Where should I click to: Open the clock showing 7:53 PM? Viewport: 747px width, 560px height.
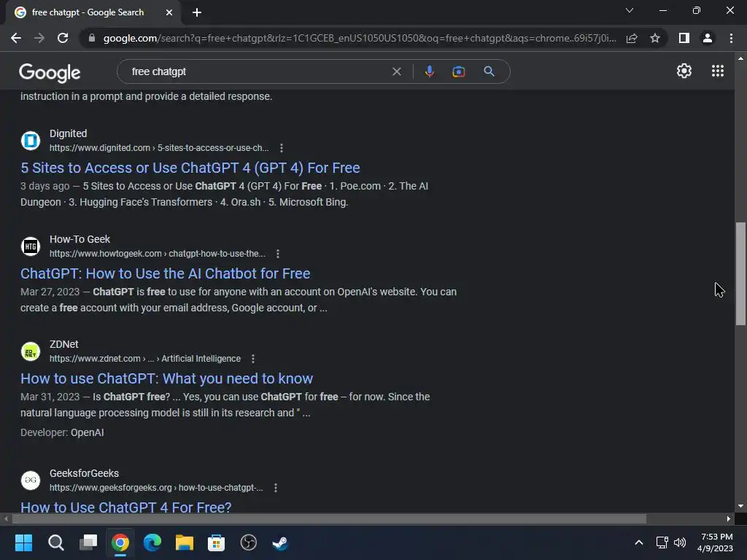(x=715, y=542)
